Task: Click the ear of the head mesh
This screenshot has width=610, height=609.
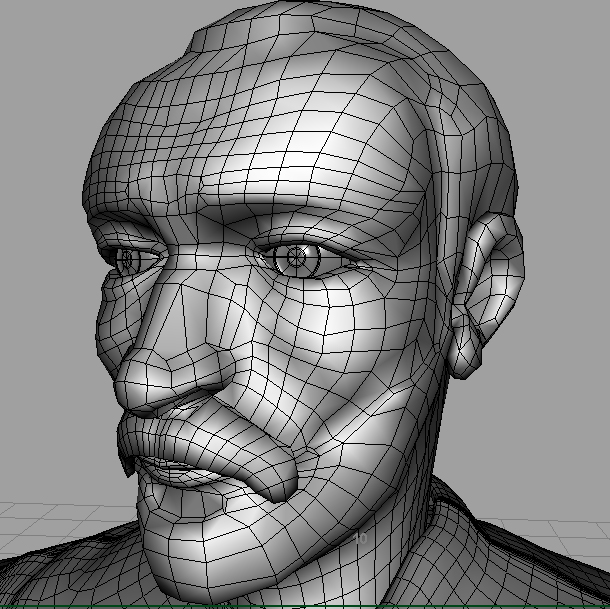Action: click(x=487, y=295)
